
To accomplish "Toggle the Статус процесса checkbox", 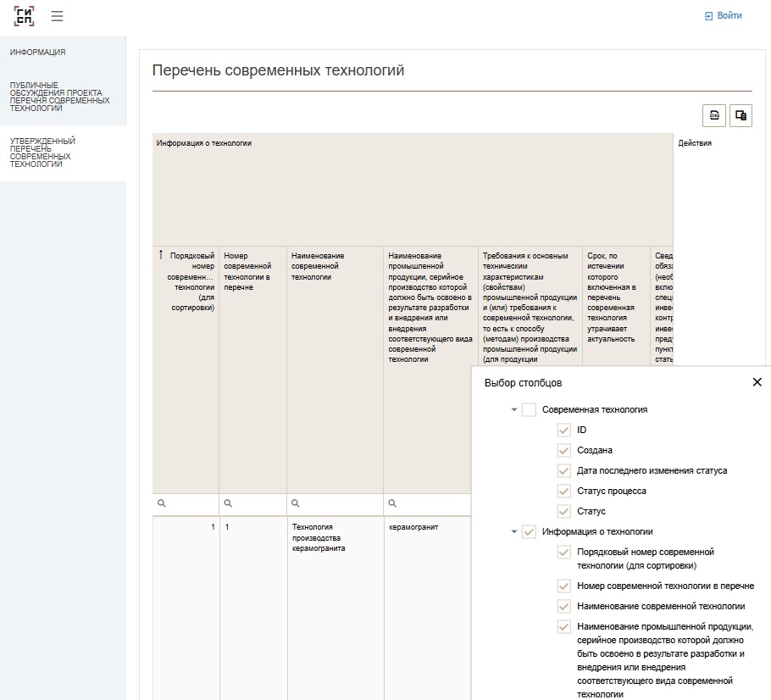I will pyautogui.click(x=563, y=492).
